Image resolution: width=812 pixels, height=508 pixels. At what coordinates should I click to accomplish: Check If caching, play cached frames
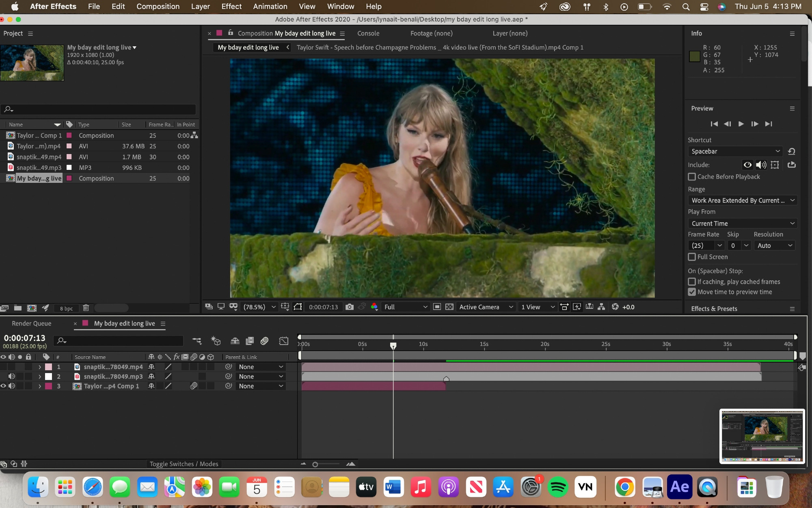692,282
